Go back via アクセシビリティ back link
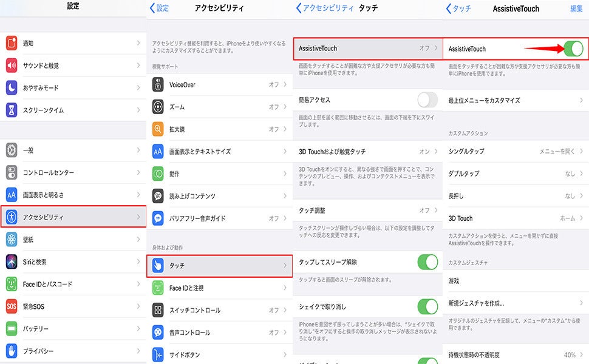 click(x=325, y=7)
